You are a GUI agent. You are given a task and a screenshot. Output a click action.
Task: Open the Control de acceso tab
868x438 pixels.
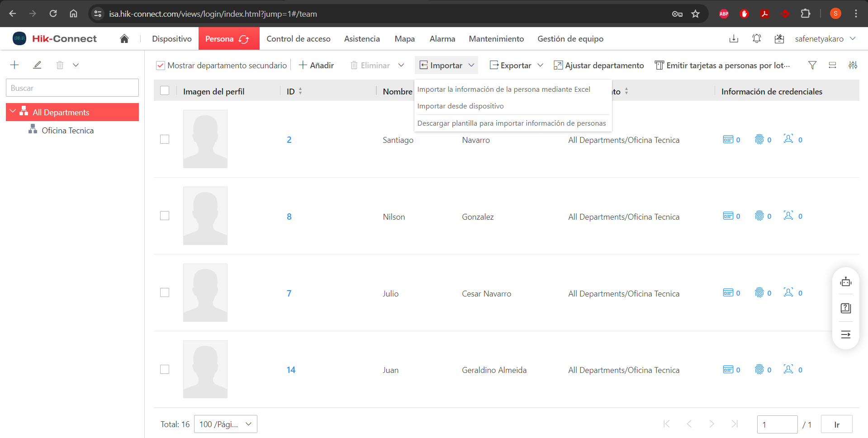coord(298,39)
